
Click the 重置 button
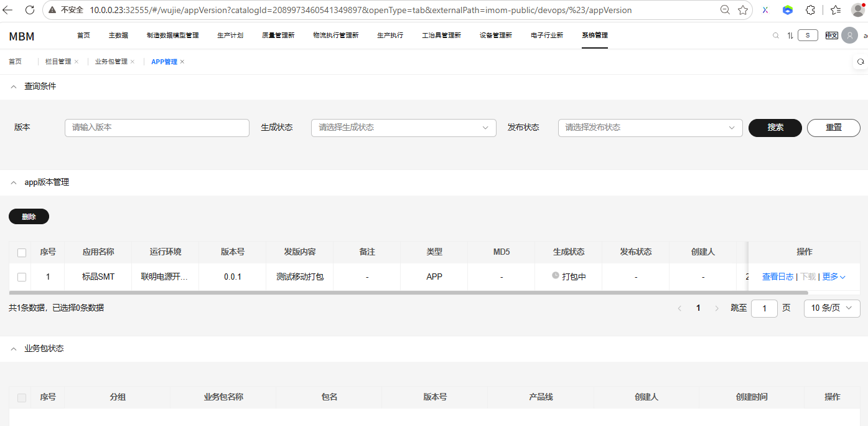(x=834, y=128)
